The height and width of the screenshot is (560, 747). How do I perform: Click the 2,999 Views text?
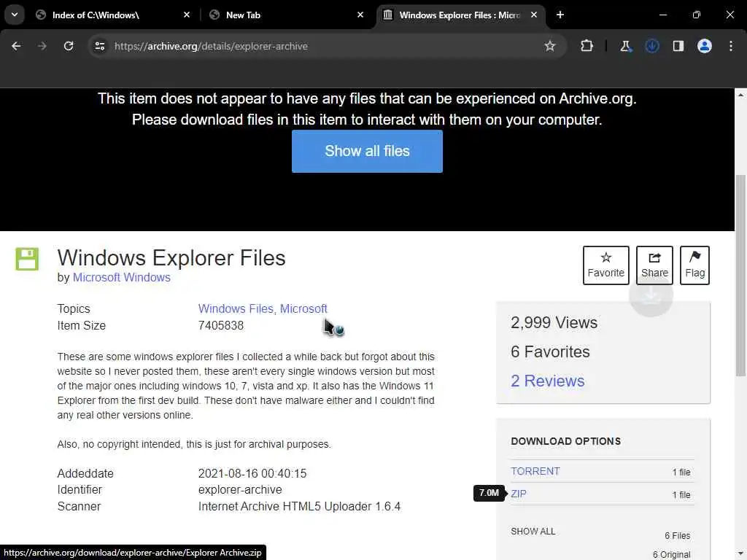pos(554,323)
